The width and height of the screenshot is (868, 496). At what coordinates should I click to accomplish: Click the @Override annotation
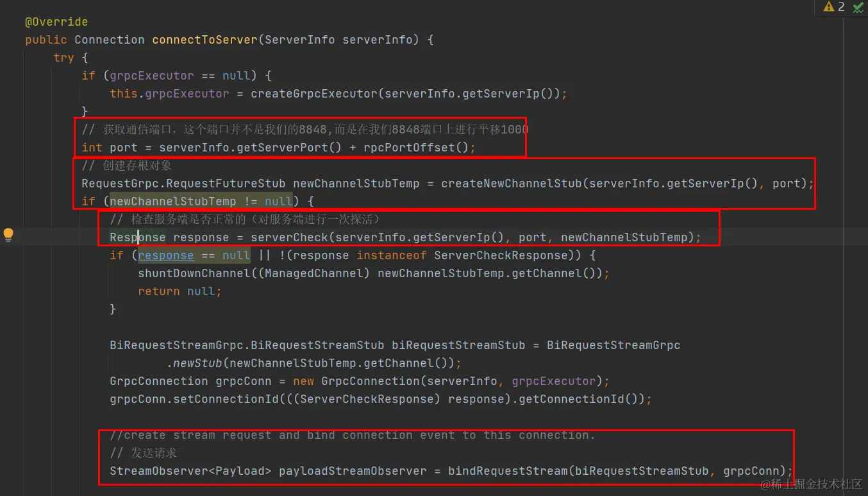pos(56,22)
